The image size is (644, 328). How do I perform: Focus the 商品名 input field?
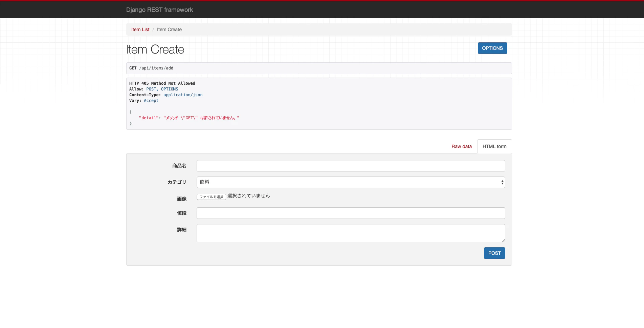pyautogui.click(x=351, y=166)
